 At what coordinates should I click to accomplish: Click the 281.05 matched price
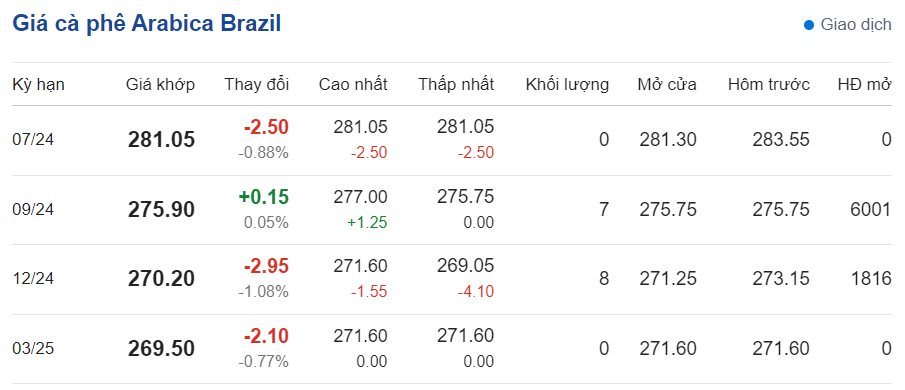pos(162,140)
